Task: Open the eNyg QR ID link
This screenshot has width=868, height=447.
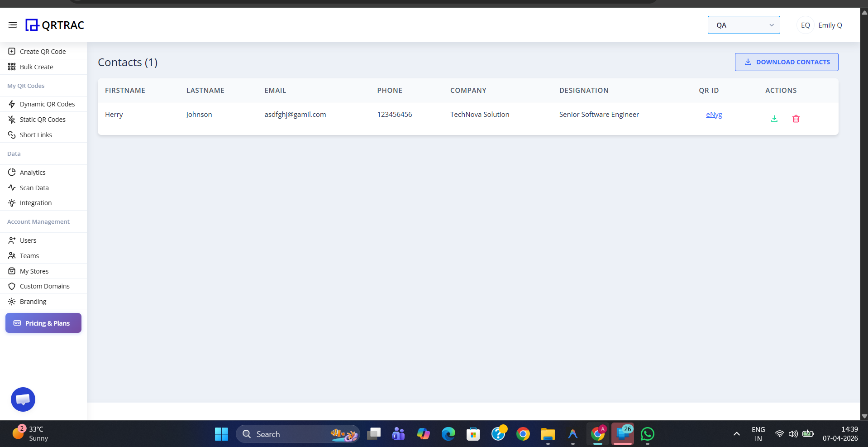Action: click(x=714, y=114)
